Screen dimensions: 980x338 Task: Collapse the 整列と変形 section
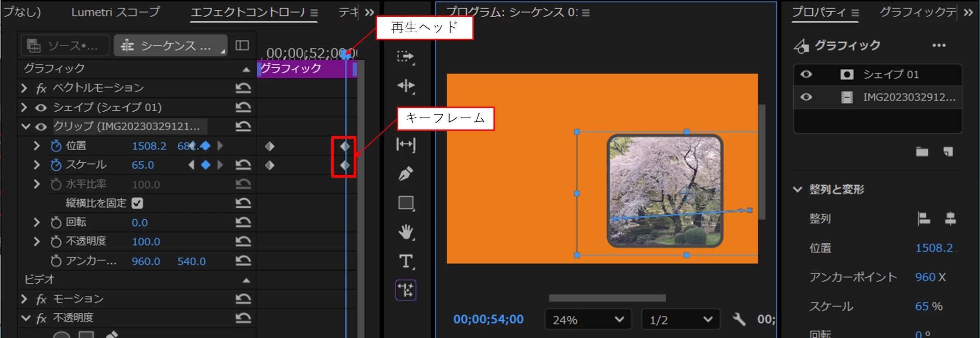click(x=798, y=189)
